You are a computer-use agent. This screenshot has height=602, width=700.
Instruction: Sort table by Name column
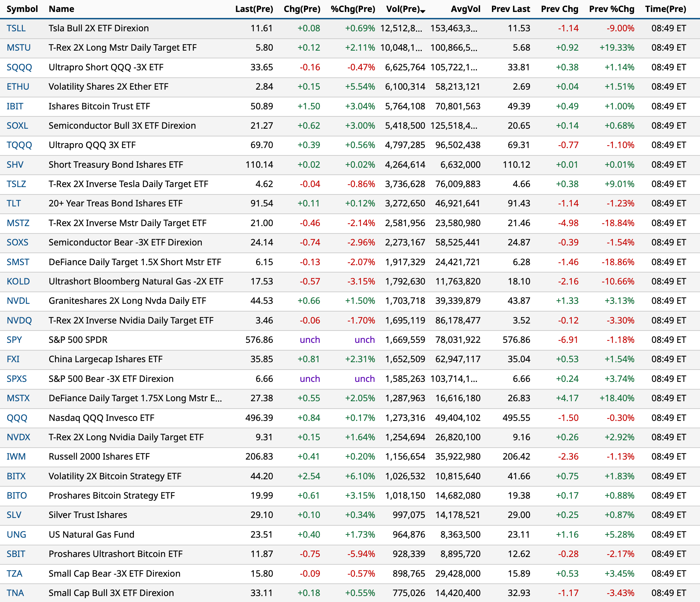pyautogui.click(x=61, y=9)
